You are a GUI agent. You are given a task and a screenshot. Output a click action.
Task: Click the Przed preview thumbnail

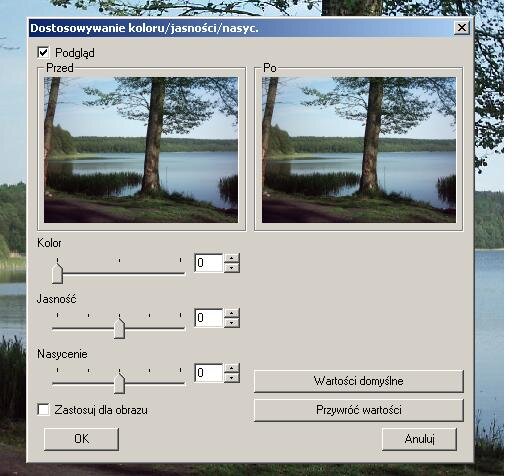(x=141, y=150)
